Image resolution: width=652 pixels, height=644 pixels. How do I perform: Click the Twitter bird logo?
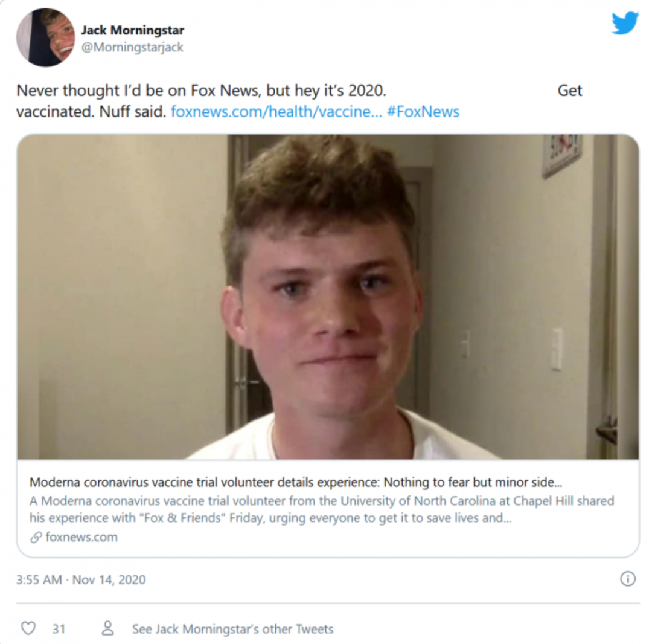(x=625, y=23)
